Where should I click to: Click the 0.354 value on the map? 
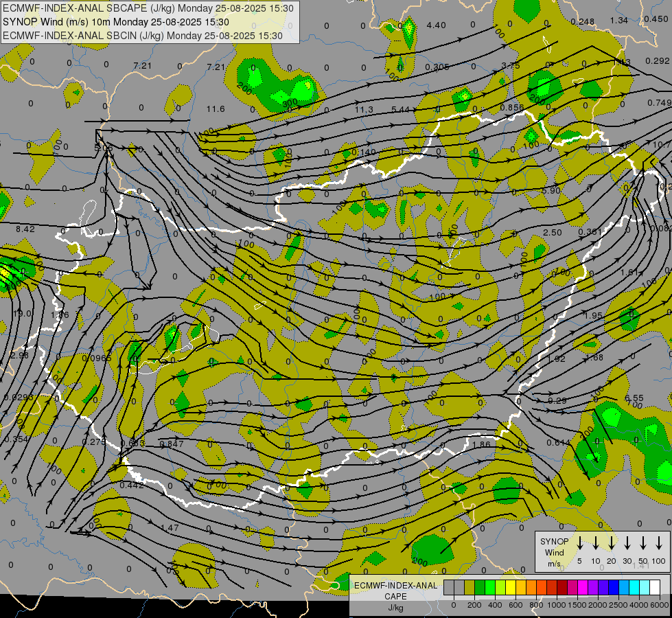[16, 439]
